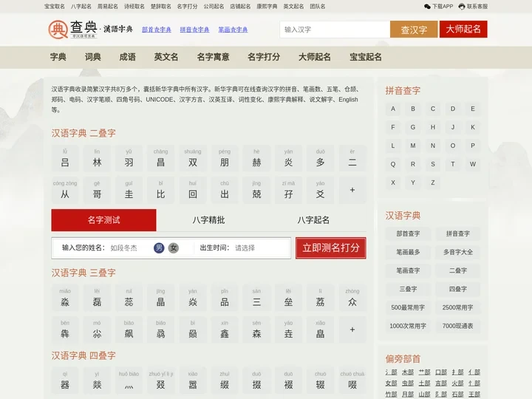The width and height of the screenshot is (532, 399).
Task: Expand more 二叠字 with plus tile
Action: (x=352, y=190)
